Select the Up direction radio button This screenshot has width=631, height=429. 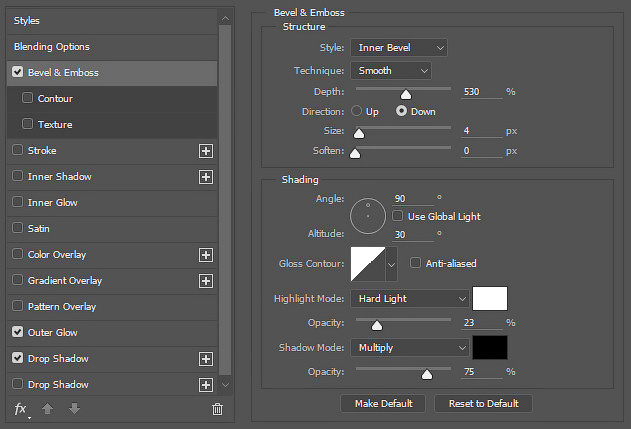click(x=357, y=111)
